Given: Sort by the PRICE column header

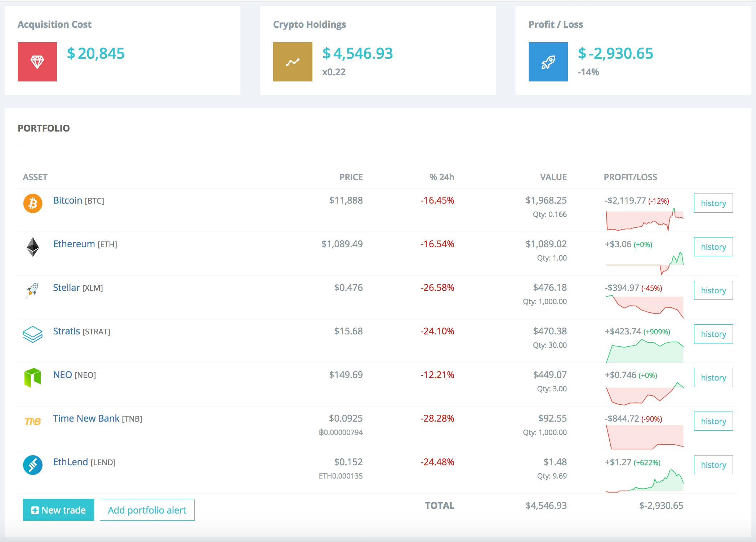Looking at the screenshot, I should pos(351,177).
